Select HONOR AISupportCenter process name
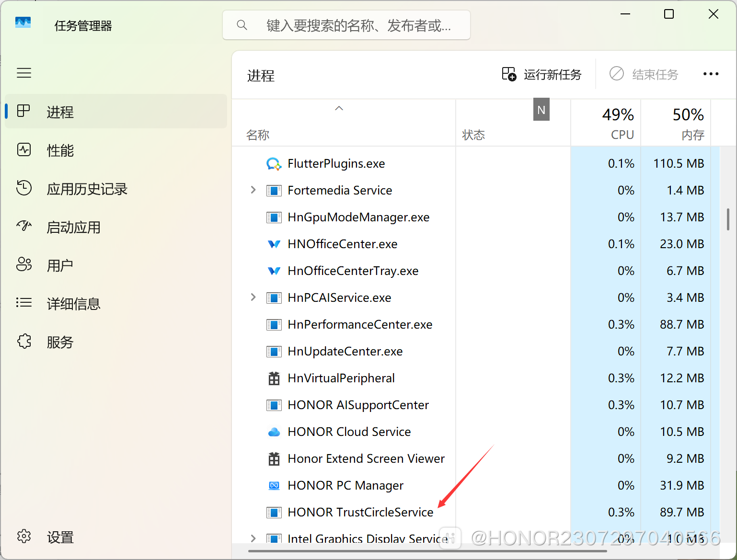The width and height of the screenshot is (737, 560). coord(358,405)
